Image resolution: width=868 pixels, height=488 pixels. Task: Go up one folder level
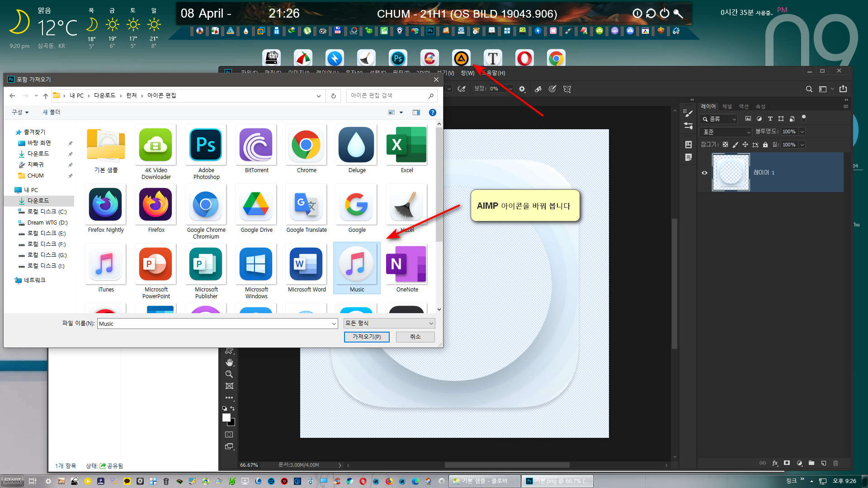click(x=46, y=96)
